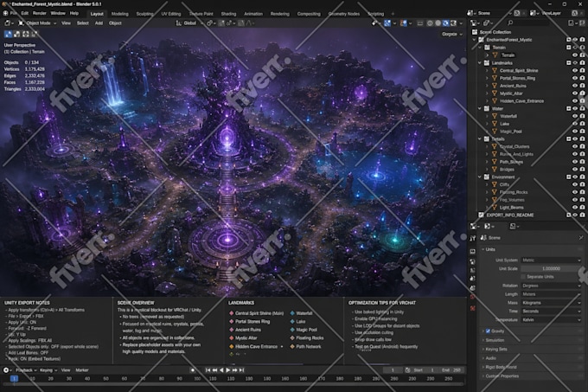Screen dimensions: 588x392
Task: Open the Mass Kilograms dropdown
Action: (x=552, y=303)
